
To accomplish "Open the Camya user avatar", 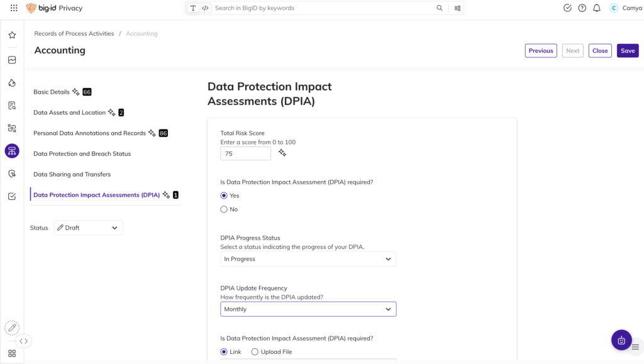I will tap(614, 8).
